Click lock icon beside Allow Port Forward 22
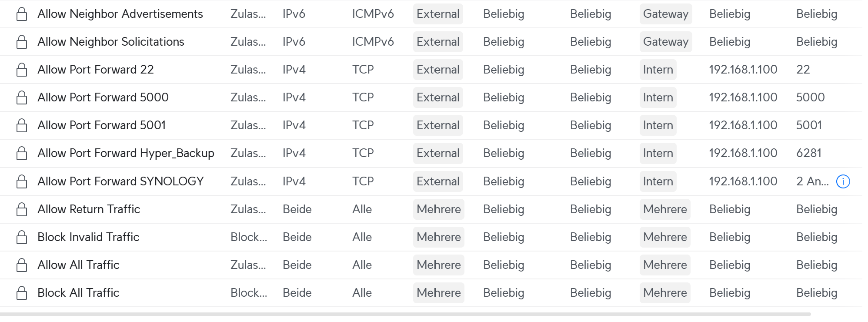This screenshot has width=868, height=322. coord(22,70)
